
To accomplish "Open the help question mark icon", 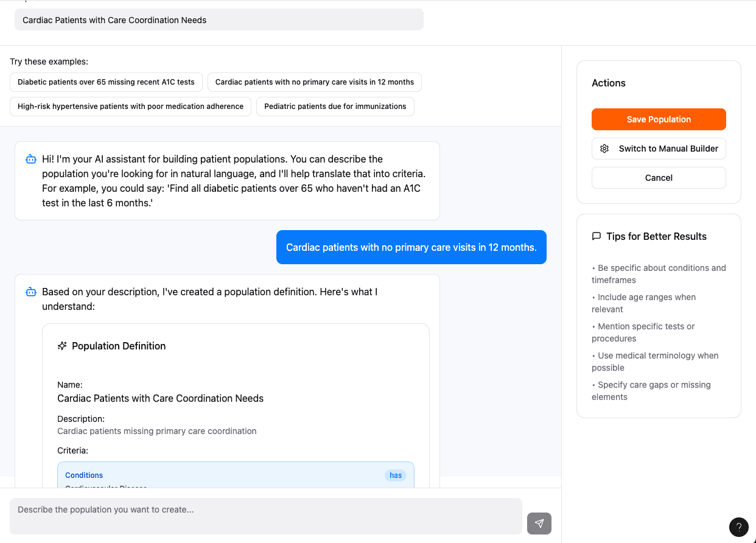I will 738,527.
